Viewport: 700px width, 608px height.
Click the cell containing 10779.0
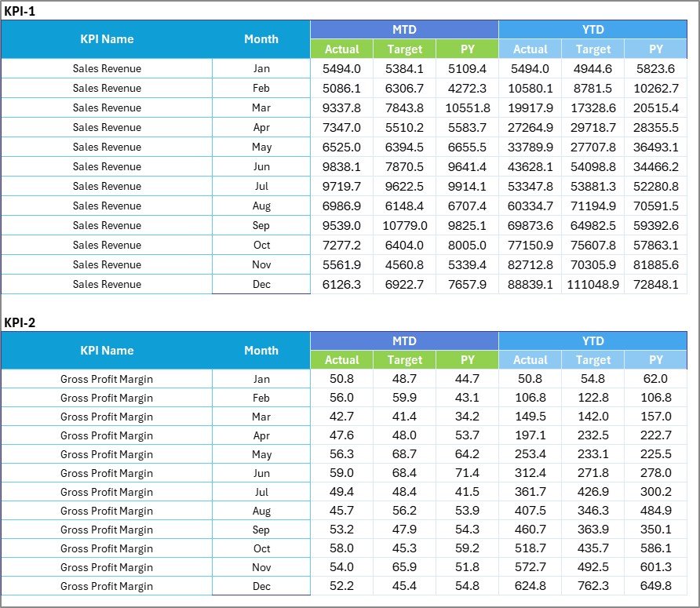click(404, 225)
